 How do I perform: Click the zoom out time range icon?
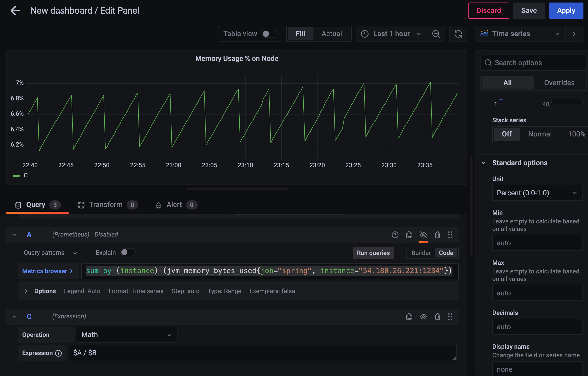click(436, 34)
